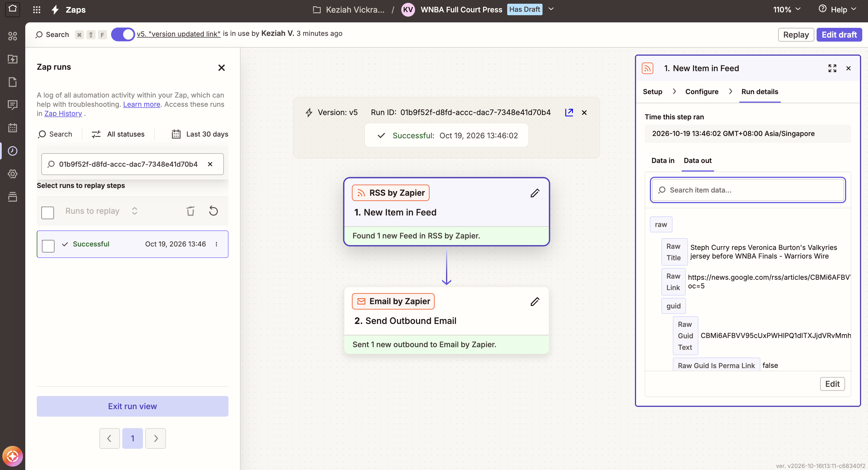Click Exit run view button

tap(132, 406)
